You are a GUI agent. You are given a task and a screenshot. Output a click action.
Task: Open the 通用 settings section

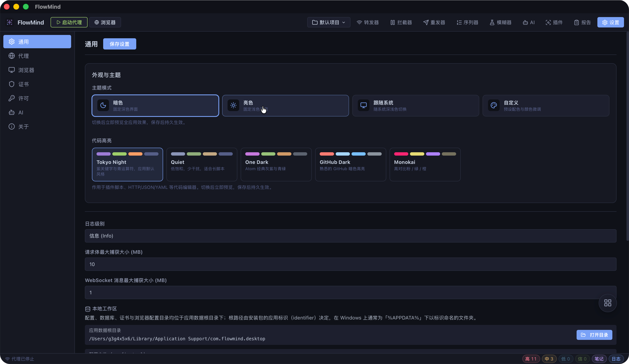click(37, 42)
